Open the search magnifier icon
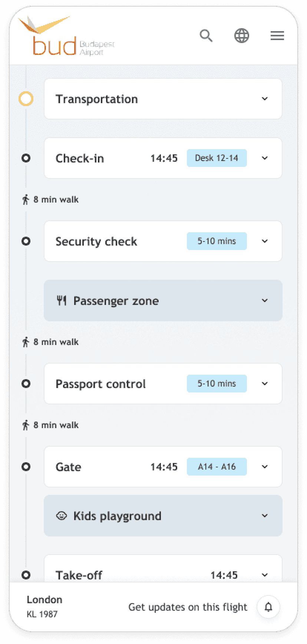Screen dimensions: 307x644 (x=206, y=36)
